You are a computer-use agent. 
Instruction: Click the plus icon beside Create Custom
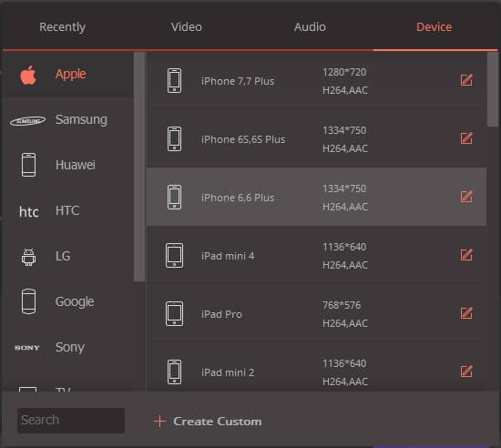[x=159, y=422]
